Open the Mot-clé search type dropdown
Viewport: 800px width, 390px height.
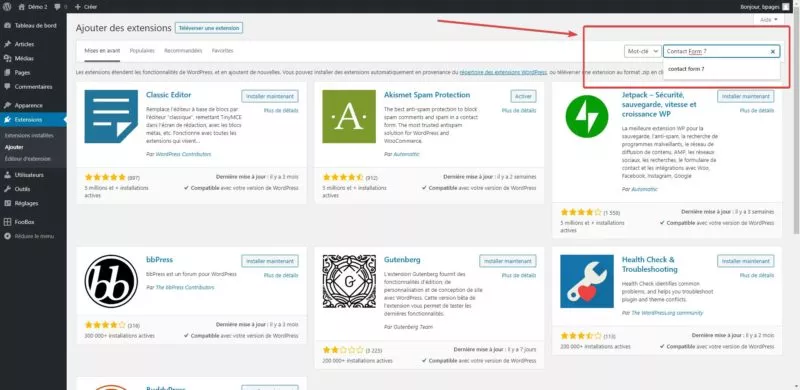(643, 51)
